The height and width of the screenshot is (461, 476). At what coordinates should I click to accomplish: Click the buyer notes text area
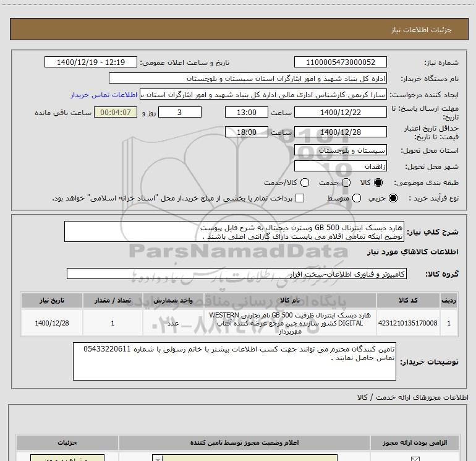tap(234, 361)
